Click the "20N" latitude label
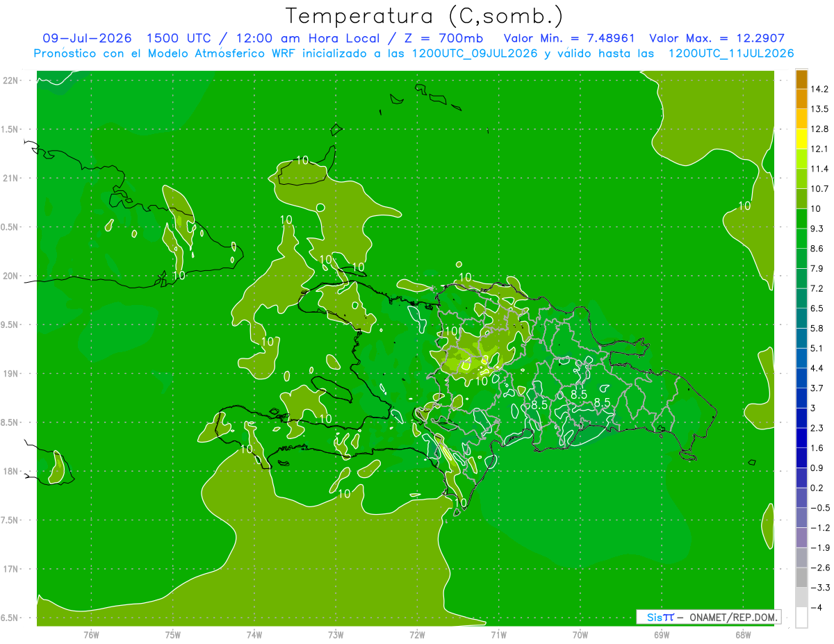Screen dimensions: 834x644 tap(11, 276)
